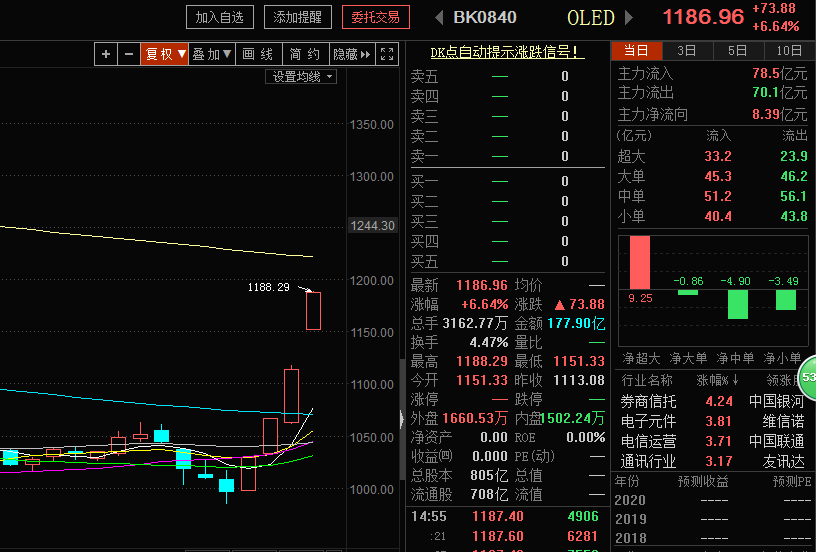Open the 复权 dropdown
816x552 pixels.
164,54
